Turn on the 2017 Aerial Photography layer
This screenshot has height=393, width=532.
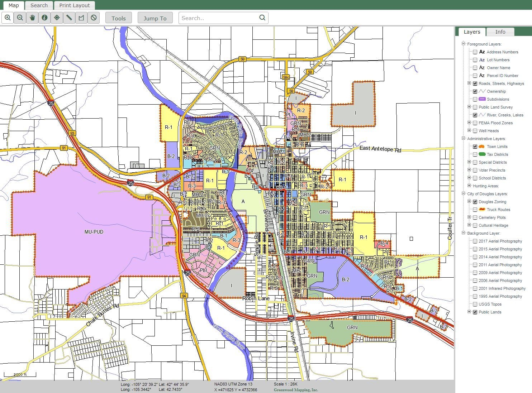pos(475,241)
